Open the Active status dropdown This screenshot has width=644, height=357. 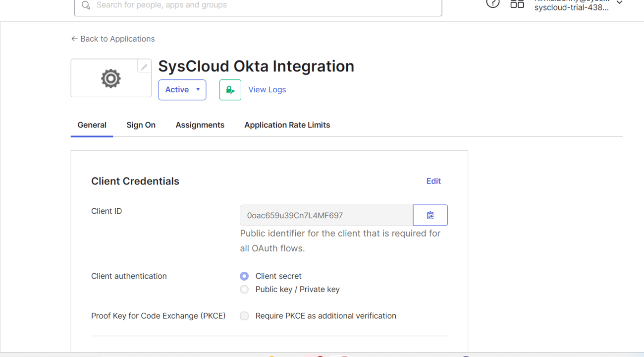(182, 90)
